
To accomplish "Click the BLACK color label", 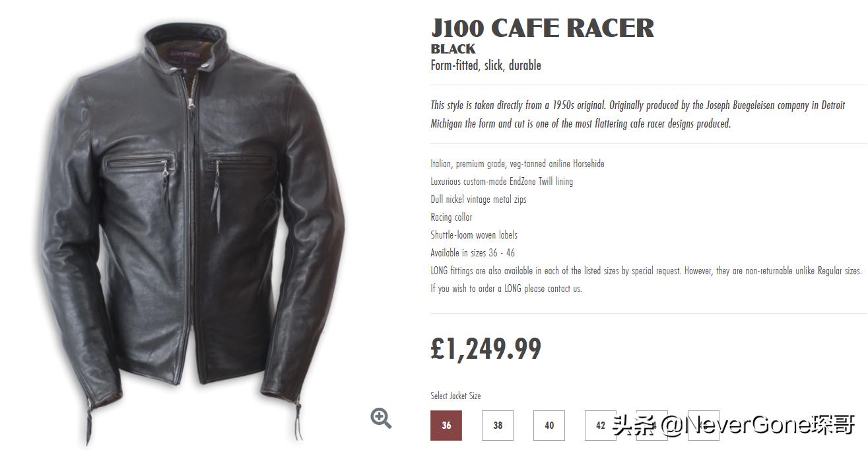I will click(x=453, y=49).
